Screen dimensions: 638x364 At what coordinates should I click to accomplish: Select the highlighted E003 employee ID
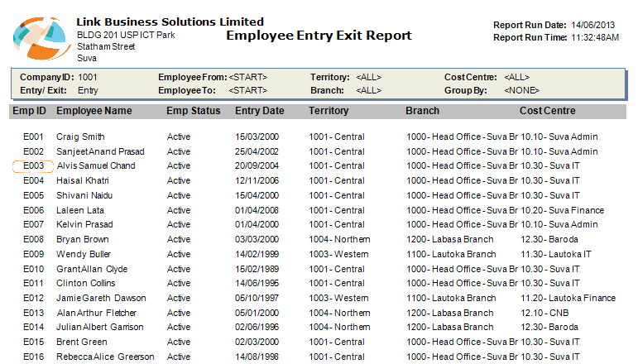(x=33, y=165)
